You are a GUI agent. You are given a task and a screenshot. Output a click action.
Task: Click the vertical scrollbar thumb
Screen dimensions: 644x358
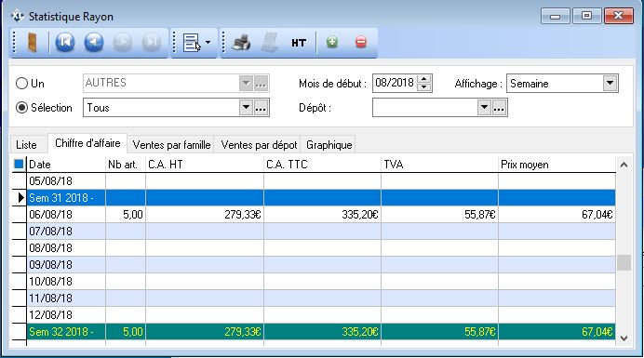point(624,263)
